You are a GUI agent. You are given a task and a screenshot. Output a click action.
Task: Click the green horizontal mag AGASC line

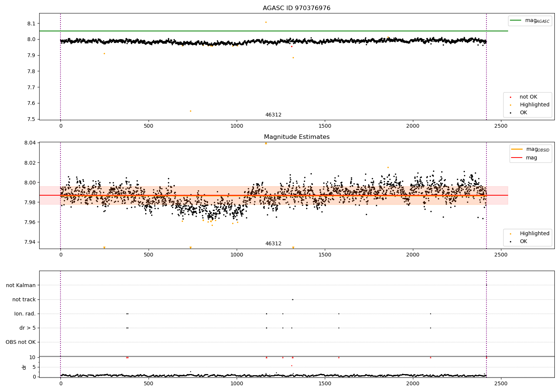273,31
